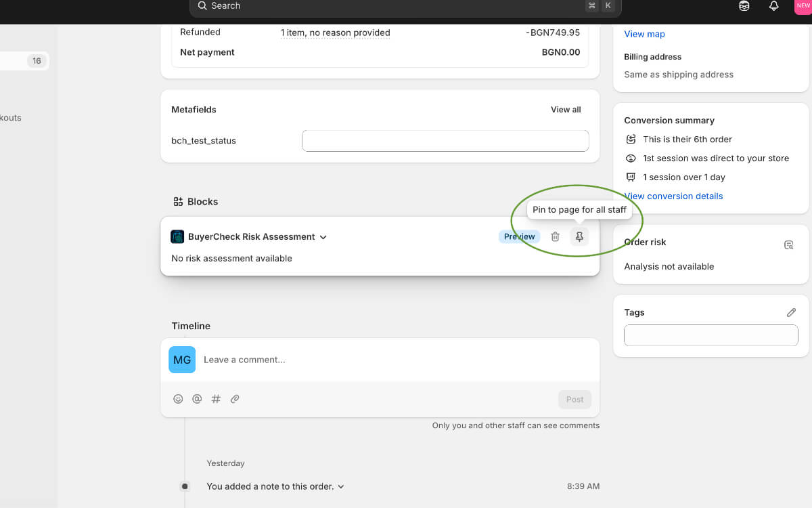The image size is (812, 508).
Task: Click the Conversion summary heading
Action: click(x=669, y=120)
